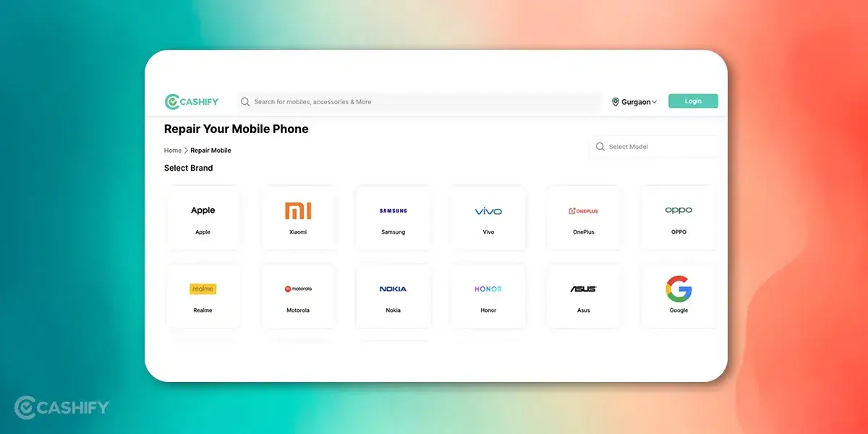The height and width of the screenshot is (434, 868).
Task: Click the Apple text label
Action: click(x=203, y=232)
